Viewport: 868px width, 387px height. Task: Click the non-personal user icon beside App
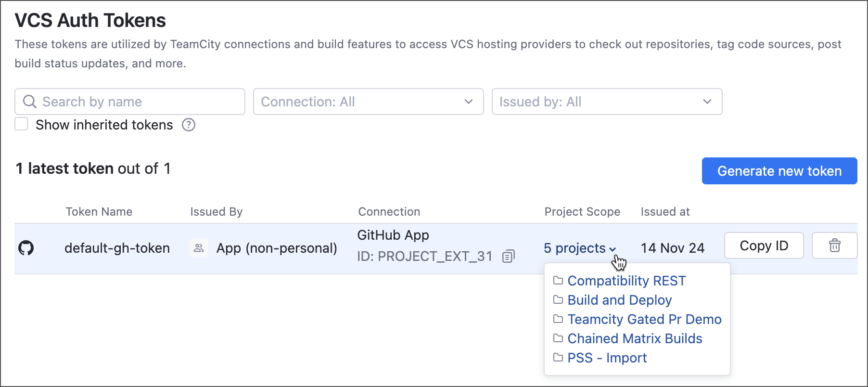click(199, 248)
